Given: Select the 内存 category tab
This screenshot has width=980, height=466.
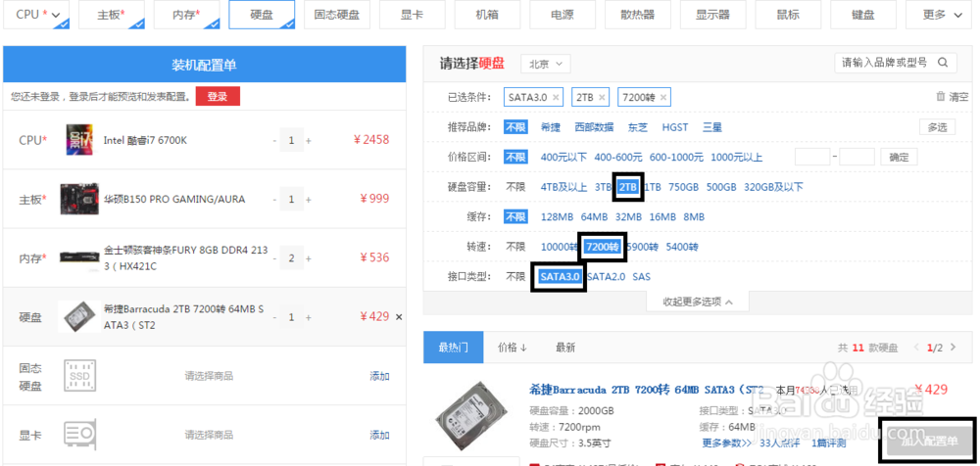Looking at the screenshot, I should 187,15.
